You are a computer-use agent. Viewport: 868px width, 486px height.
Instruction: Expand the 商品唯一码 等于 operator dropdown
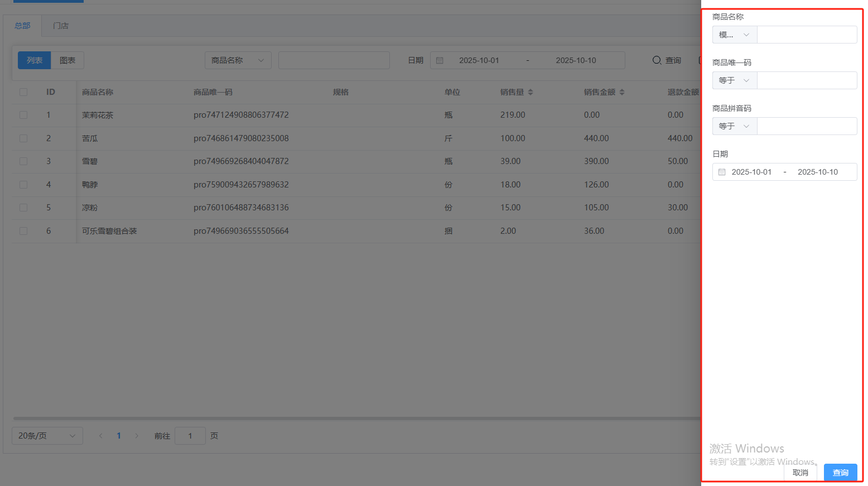pyautogui.click(x=734, y=80)
